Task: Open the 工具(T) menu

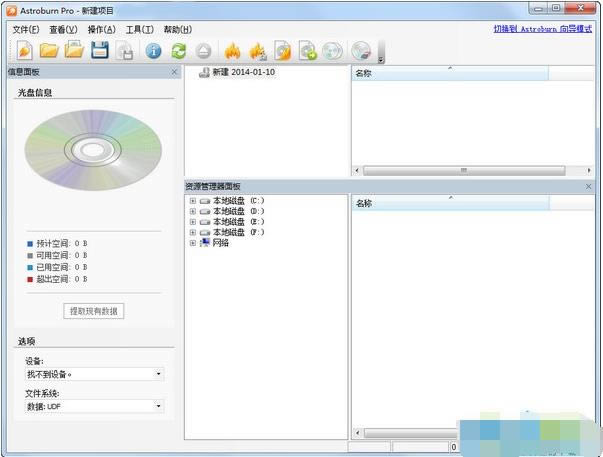Action: [x=140, y=30]
